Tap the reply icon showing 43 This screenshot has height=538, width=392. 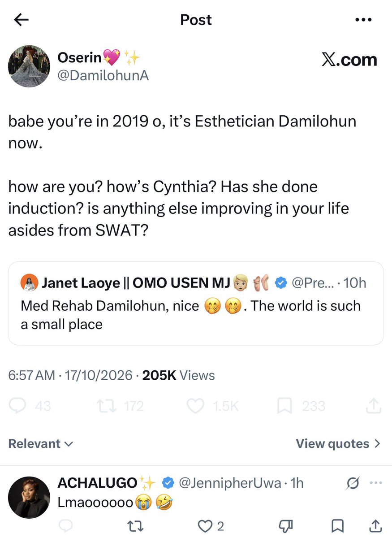[x=30, y=406]
